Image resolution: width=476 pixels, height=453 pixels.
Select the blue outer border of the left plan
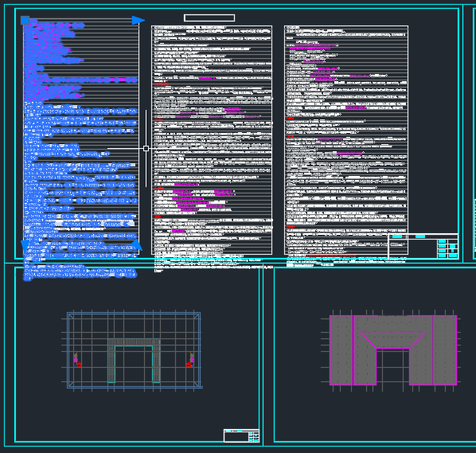click(x=134, y=350)
